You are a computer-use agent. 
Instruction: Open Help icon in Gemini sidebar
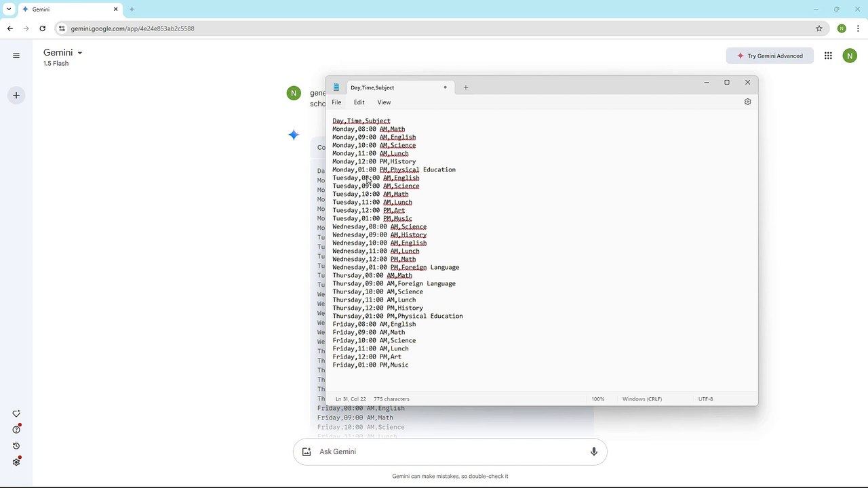pyautogui.click(x=16, y=430)
